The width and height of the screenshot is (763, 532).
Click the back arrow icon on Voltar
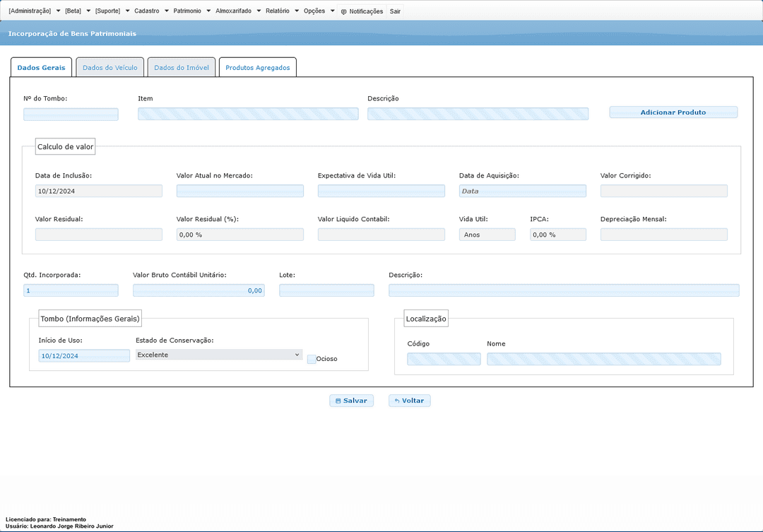click(x=397, y=401)
